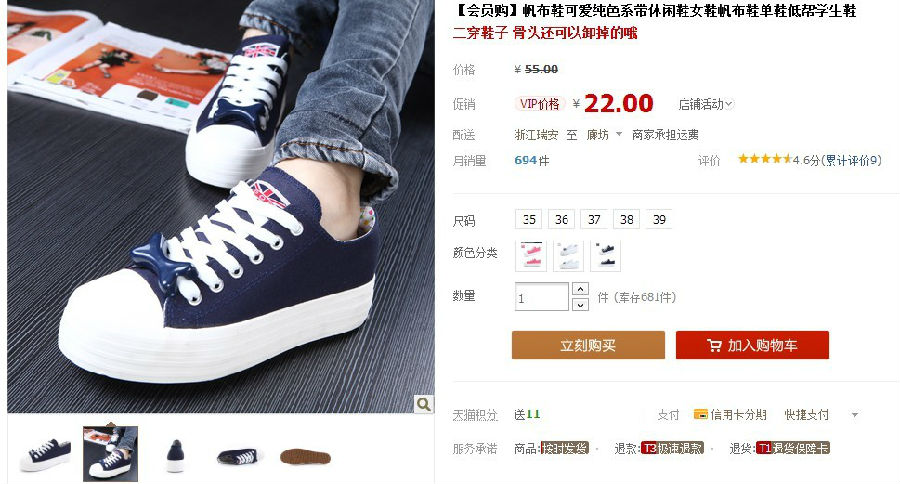Click the star rating icons
900x484 pixels.
coord(765,159)
